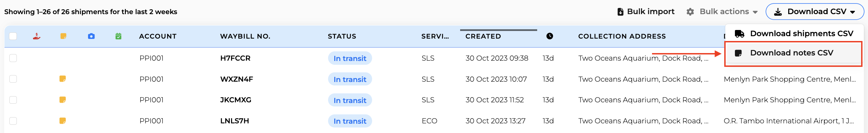Click the clock age column icon
This screenshot has height=133, width=868.
pyautogui.click(x=550, y=36)
